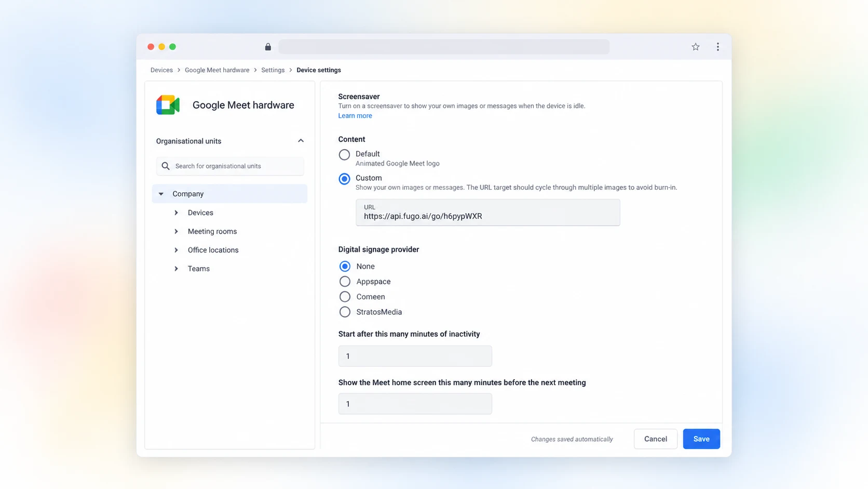Click the search magnifier icon
The width and height of the screenshot is (868, 489).
coord(166,166)
